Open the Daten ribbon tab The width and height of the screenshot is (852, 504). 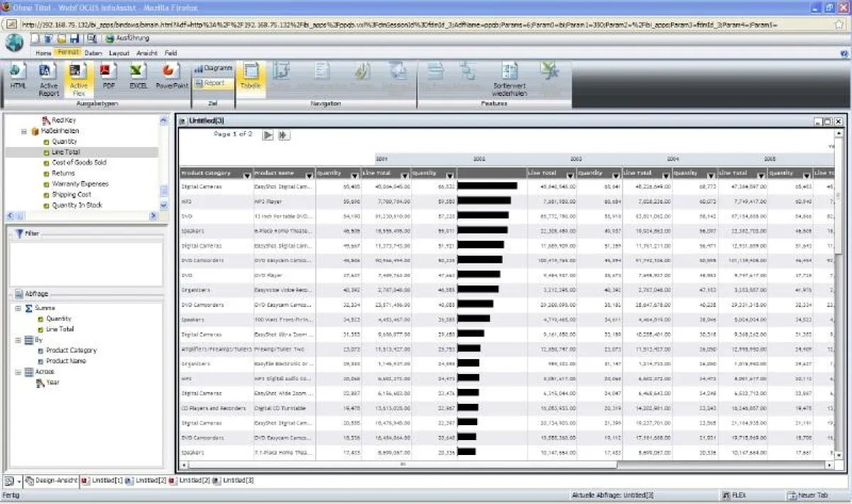point(93,53)
